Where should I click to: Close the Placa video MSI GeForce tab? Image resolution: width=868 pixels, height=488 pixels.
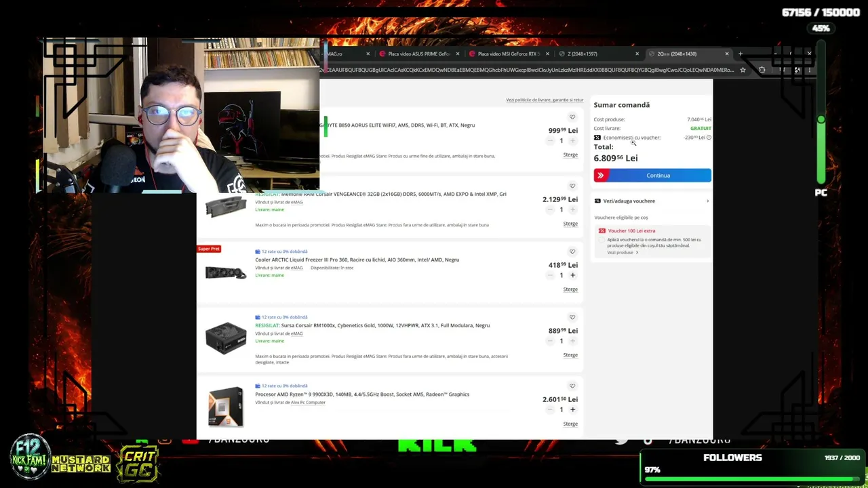point(547,54)
